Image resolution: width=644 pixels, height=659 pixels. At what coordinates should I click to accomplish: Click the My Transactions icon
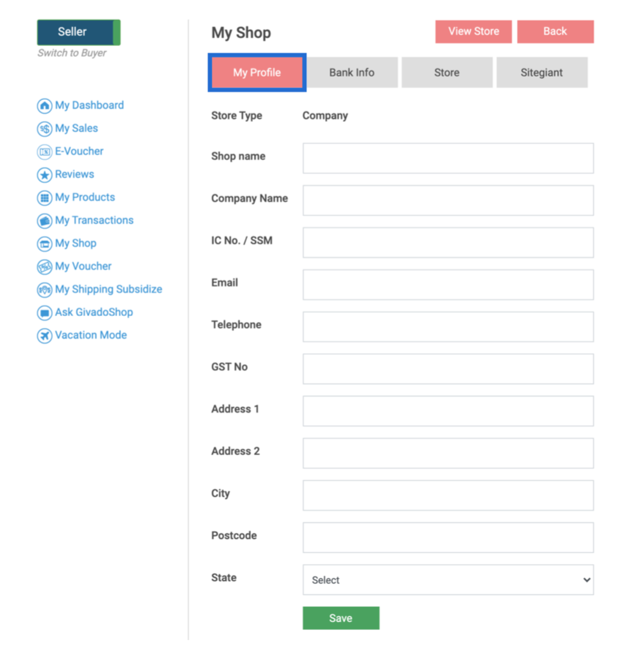[44, 221]
